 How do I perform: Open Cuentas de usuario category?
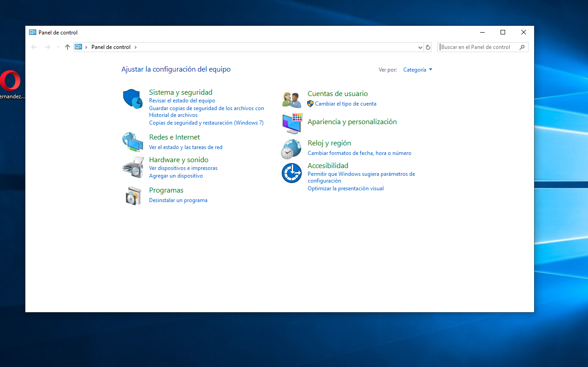(337, 94)
